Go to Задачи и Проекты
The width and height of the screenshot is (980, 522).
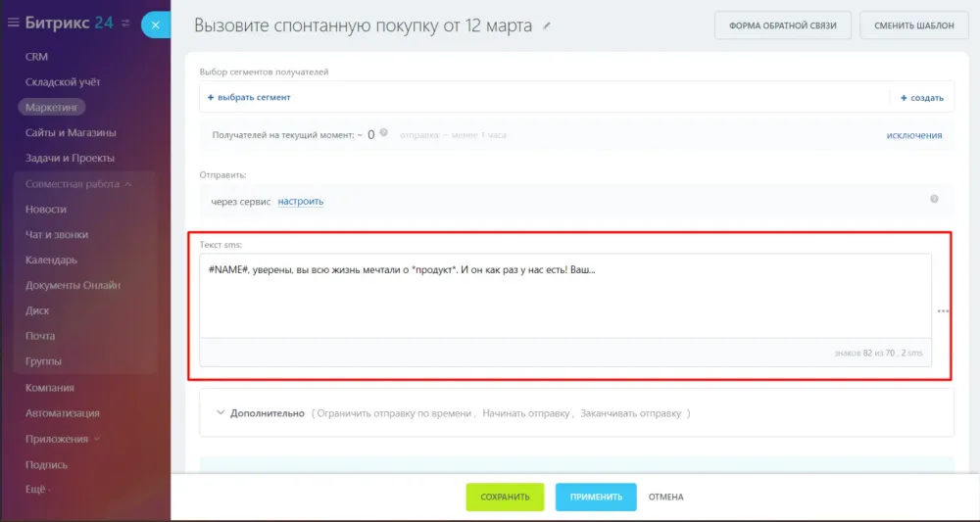coord(70,159)
